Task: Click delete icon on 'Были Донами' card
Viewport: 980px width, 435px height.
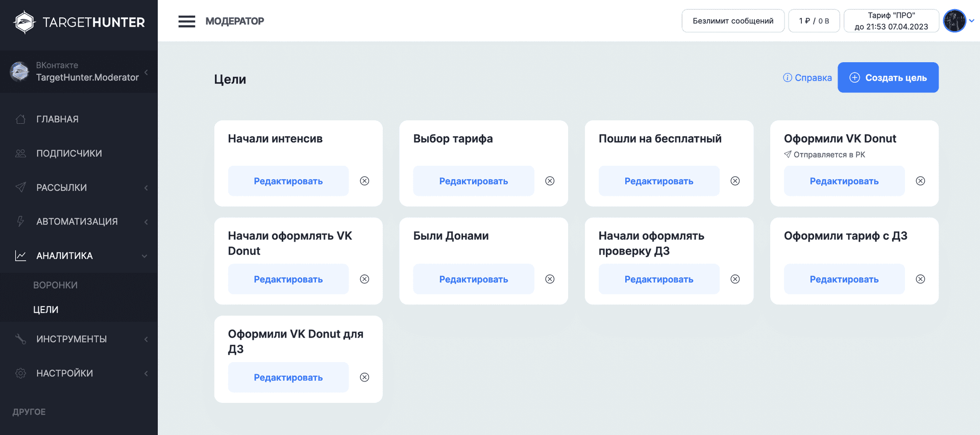Action: click(550, 279)
